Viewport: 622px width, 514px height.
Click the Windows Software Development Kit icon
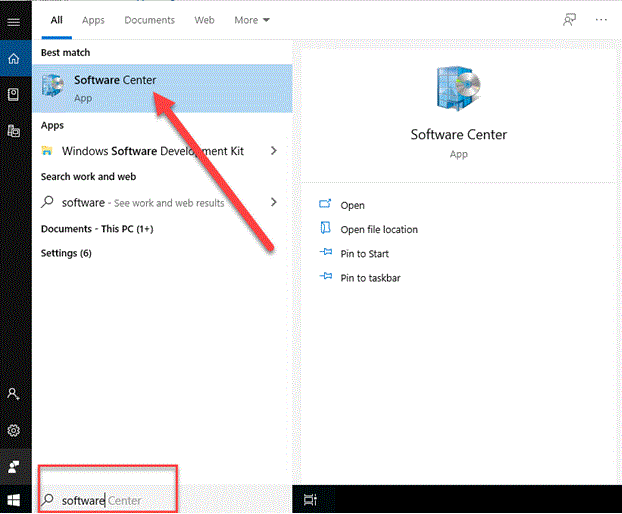[47, 151]
